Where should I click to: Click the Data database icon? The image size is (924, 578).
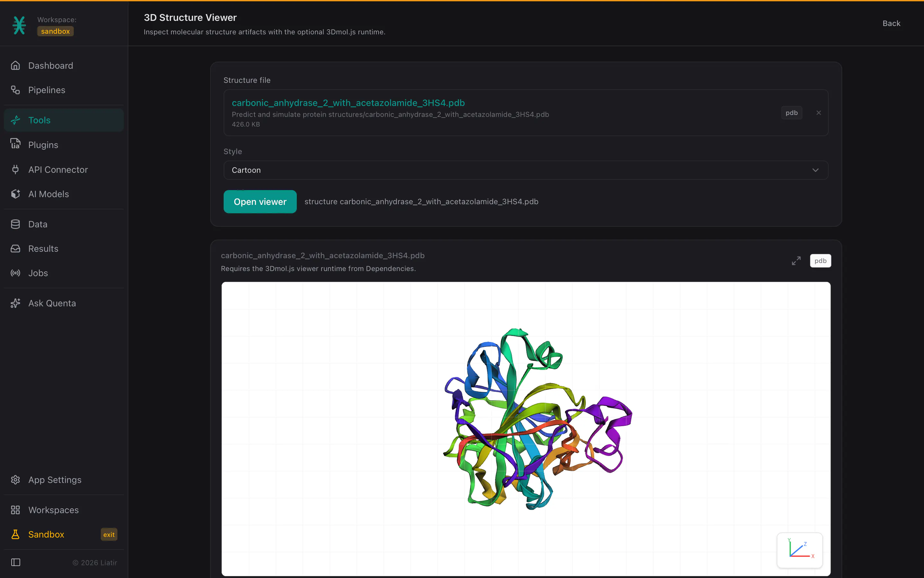pyautogui.click(x=15, y=224)
